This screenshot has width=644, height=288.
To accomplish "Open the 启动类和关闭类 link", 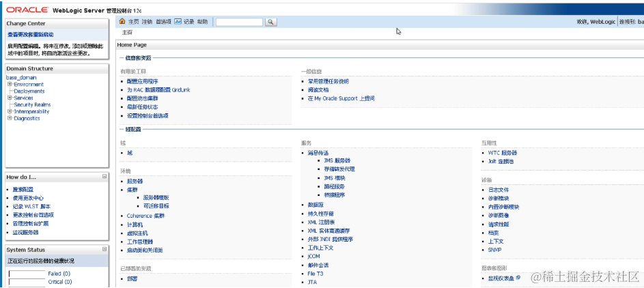I will pyautogui.click(x=145, y=250).
